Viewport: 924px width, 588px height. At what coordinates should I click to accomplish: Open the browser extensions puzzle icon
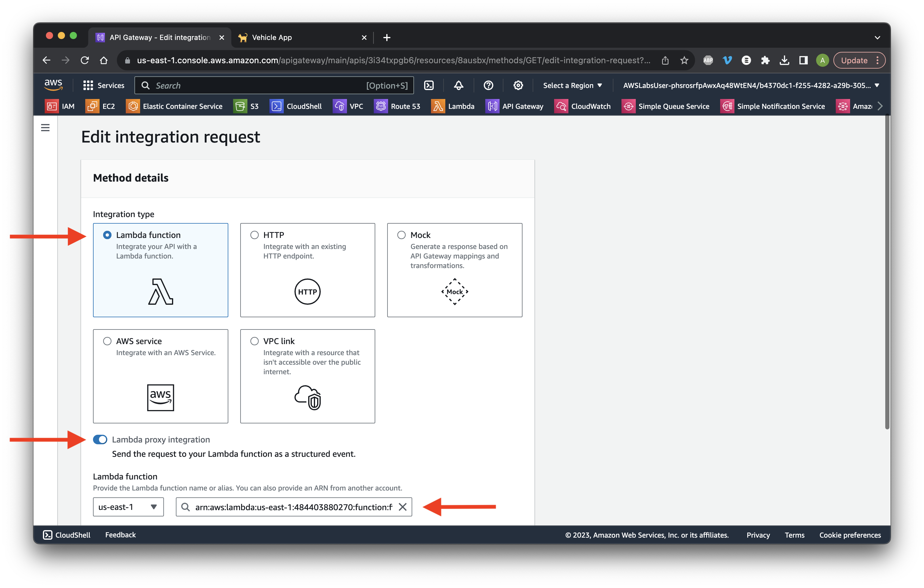click(x=765, y=60)
